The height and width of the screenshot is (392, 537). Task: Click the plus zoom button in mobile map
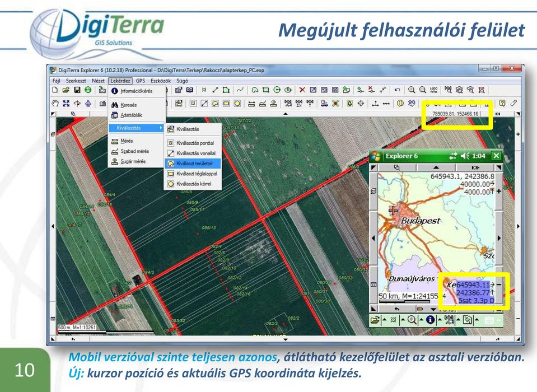pyautogui.click(x=498, y=192)
